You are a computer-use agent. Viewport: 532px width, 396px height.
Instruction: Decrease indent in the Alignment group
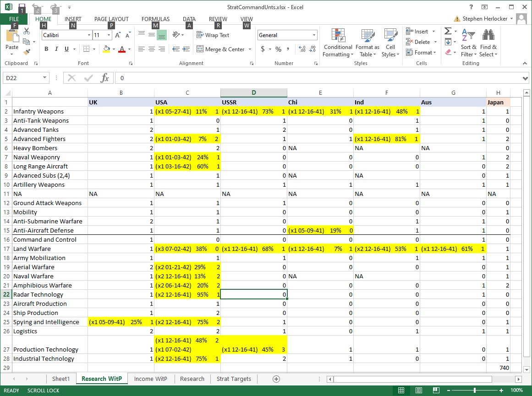coord(176,49)
